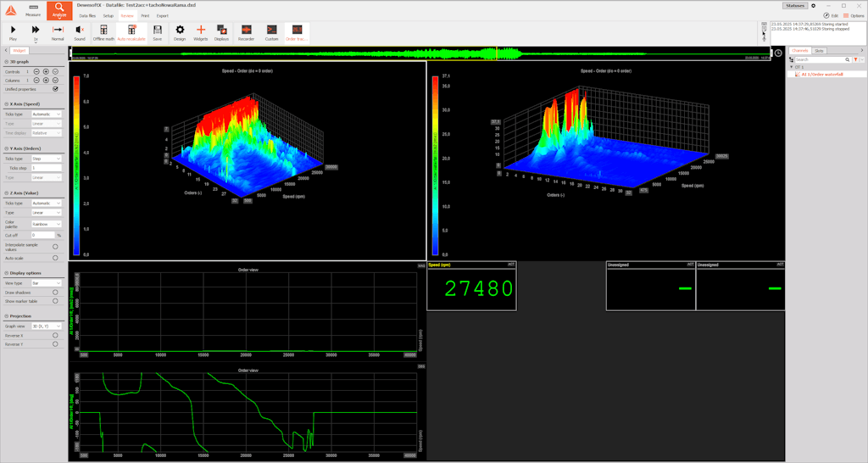
Task: Click the Statuses button
Action: pos(794,5)
